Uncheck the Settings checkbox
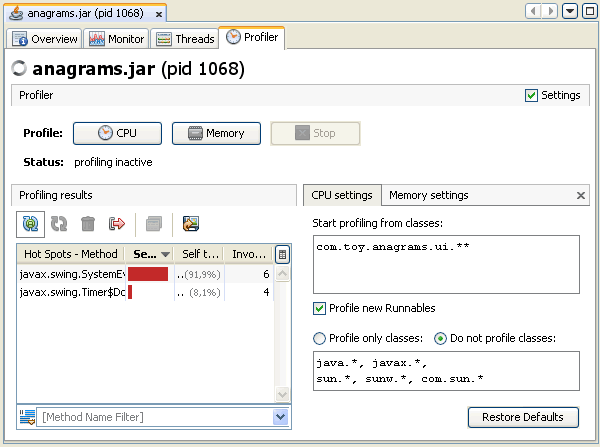This screenshot has width=600, height=447. [x=532, y=96]
